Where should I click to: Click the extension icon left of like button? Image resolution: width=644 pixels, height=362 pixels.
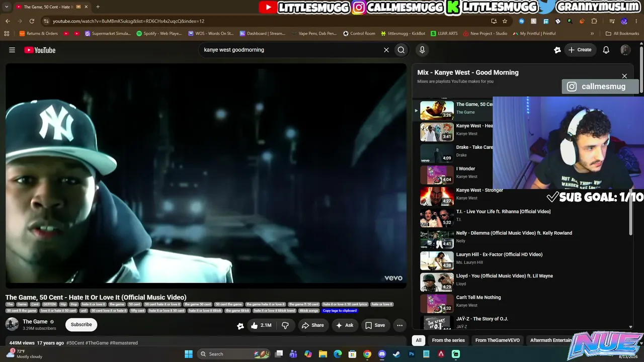coord(240,326)
